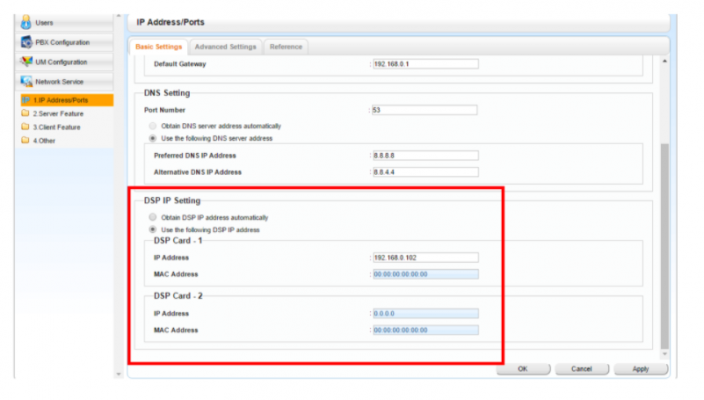Image resolution: width=704 pixels, height=400 pixels.
Task: Click the Cancel button
Action: coord(581,369)
